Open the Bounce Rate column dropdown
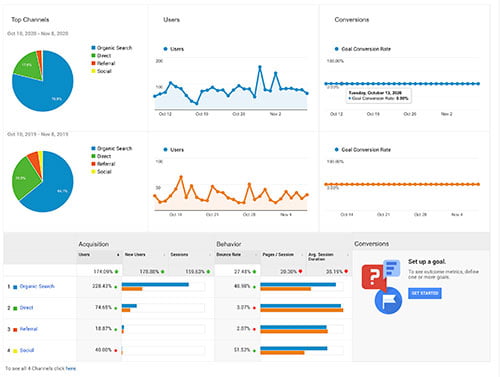This screenshot has width=500, height=377. 256,255
